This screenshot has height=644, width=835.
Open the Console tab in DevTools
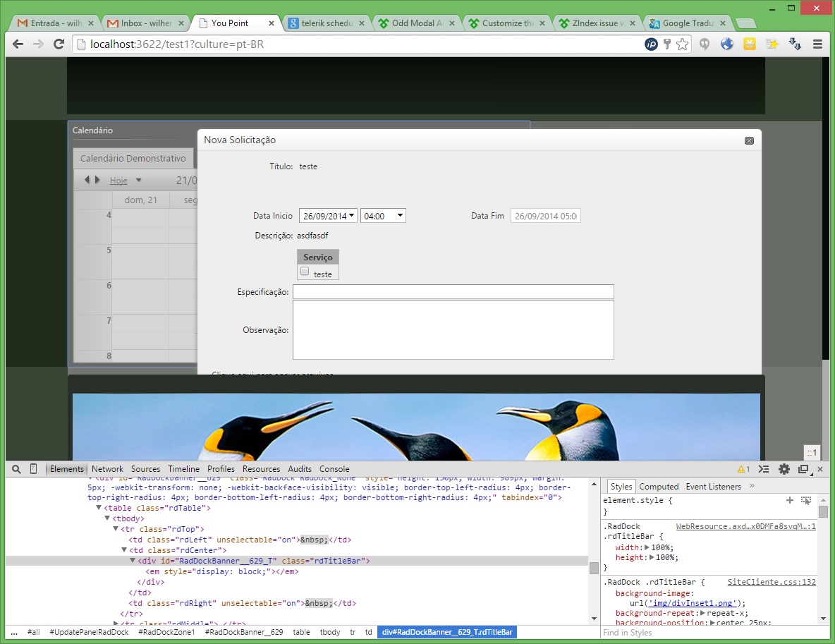(334, 469)
